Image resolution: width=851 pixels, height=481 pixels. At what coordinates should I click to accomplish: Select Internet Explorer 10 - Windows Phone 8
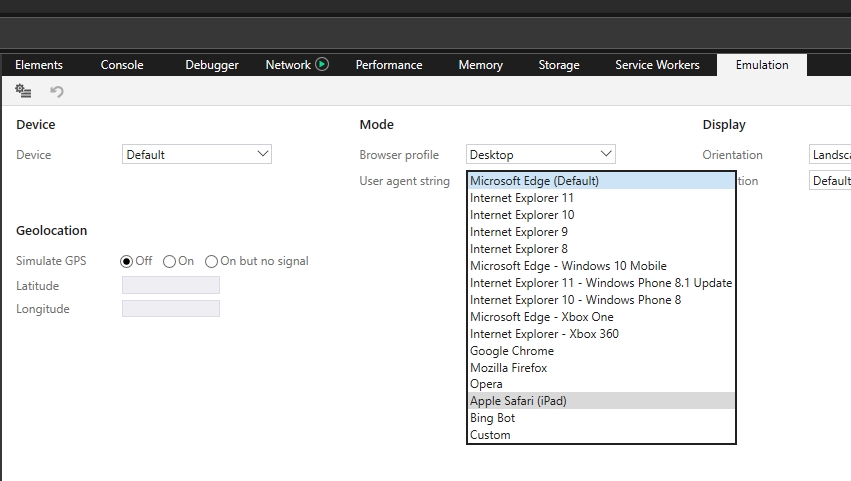point(601,299)
